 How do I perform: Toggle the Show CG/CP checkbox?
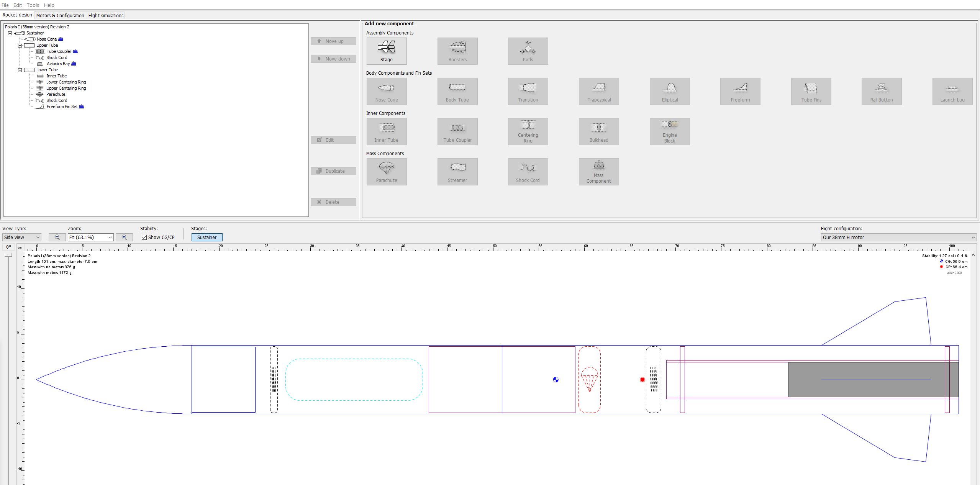(x=144, y=237)
